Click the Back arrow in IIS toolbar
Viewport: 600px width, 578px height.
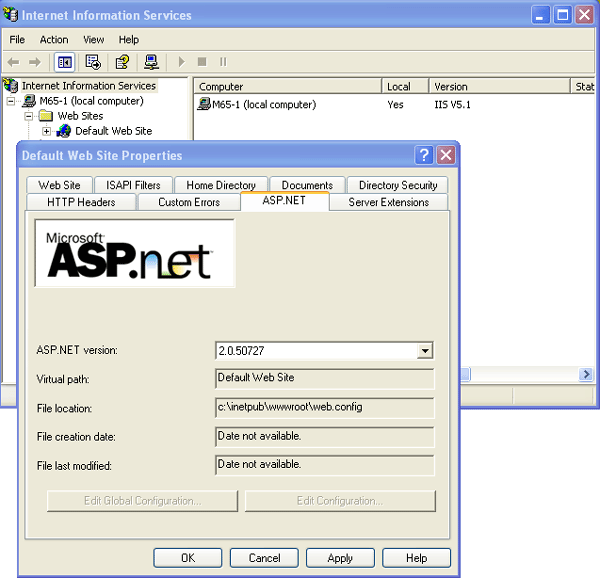pos(13,62)
